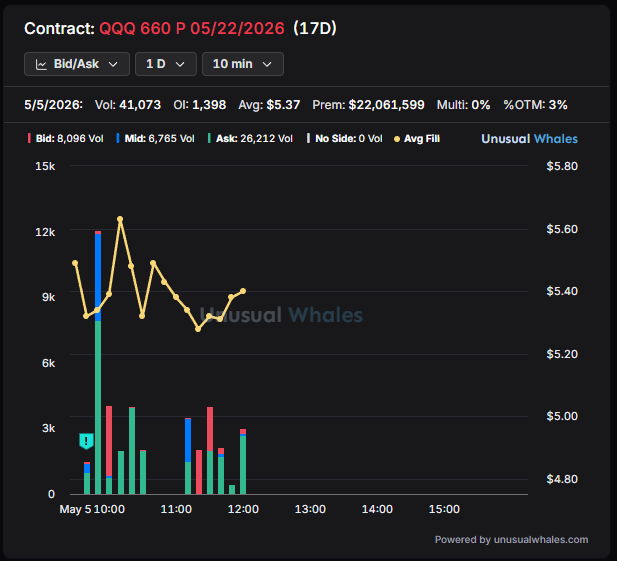Click the 9k volume axis label
The width and height of the screenshot is (617, 561).
click(x=48, y=297)
